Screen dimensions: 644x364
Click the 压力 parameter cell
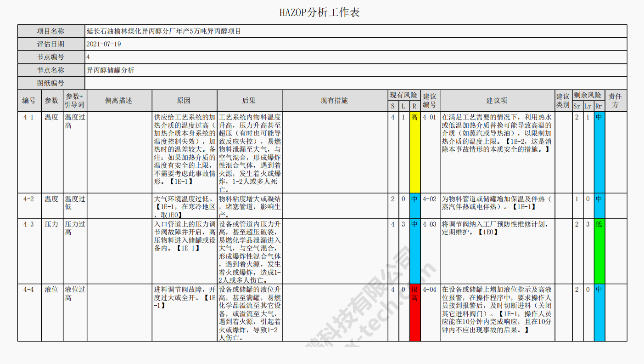52,251
